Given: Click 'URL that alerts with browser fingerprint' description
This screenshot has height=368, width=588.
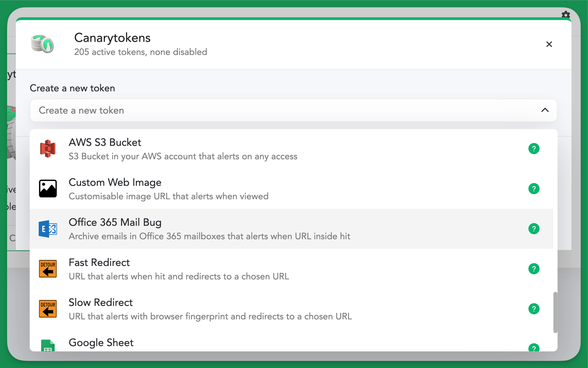Looking at the screenshot, I should (210, 317).
